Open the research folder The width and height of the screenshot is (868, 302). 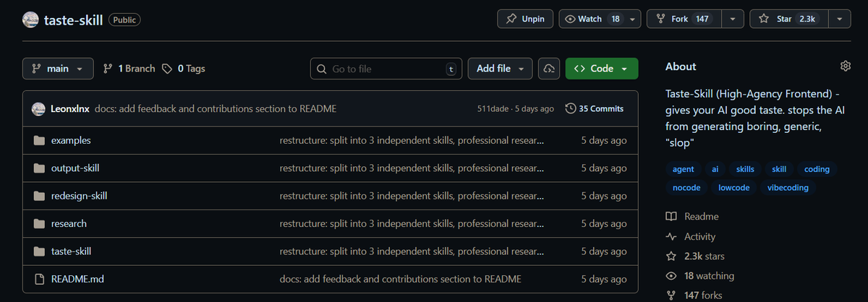(69, 224)
